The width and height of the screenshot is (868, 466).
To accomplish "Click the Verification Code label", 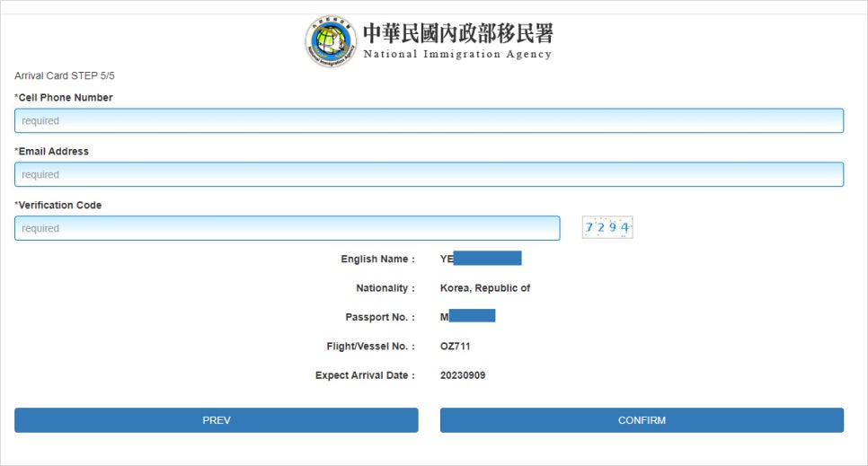I will pyautogui.click(x=58, y=205).
